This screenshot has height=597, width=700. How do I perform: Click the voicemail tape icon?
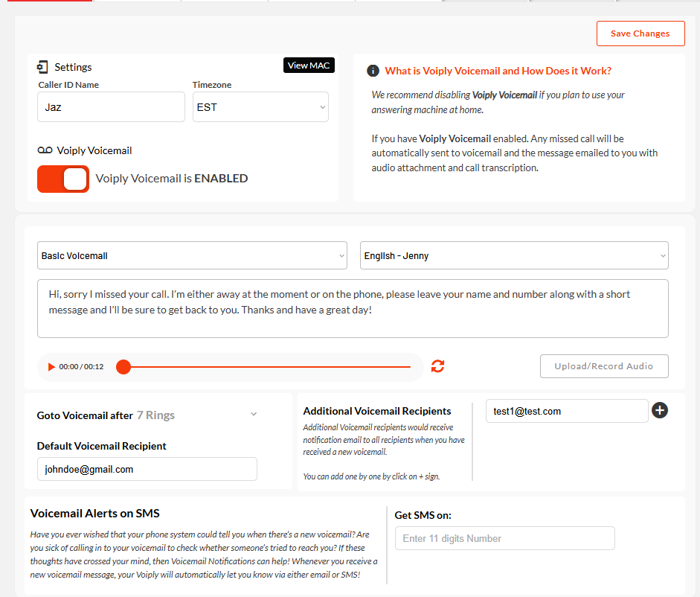coord(45,150)
